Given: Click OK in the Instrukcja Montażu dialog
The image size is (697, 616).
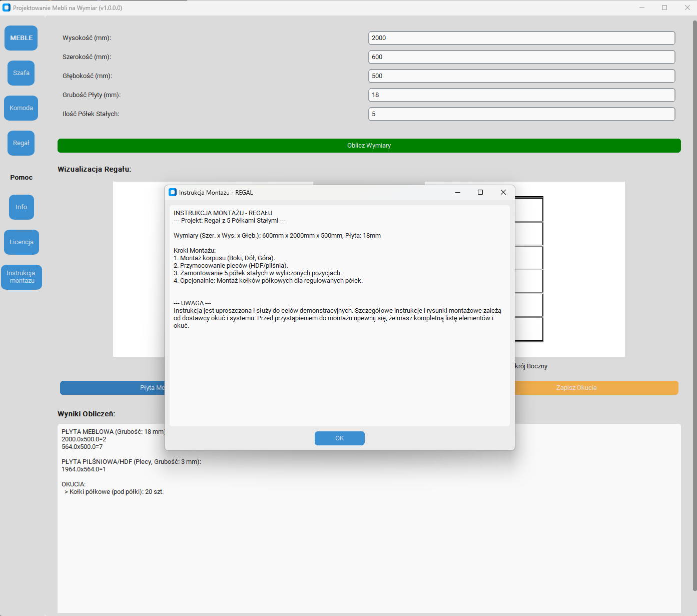Looking at the screenshot, I should (339, 438).
